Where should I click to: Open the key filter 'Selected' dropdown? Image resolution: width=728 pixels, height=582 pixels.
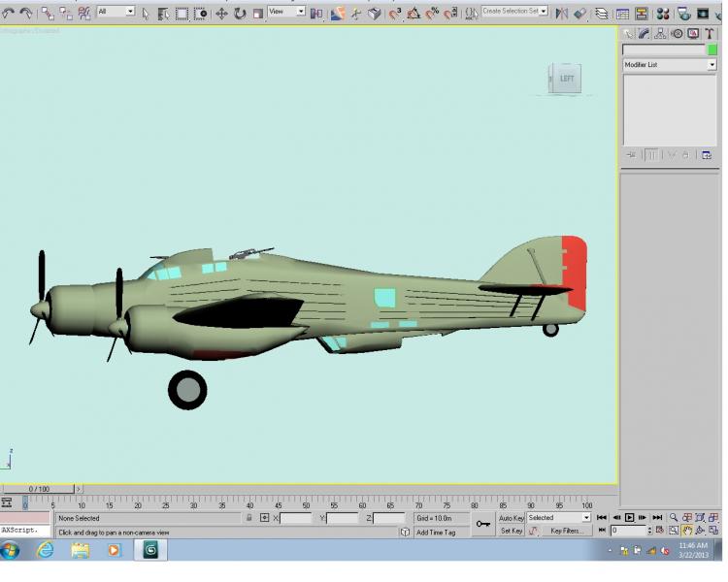tap(558, 517)
